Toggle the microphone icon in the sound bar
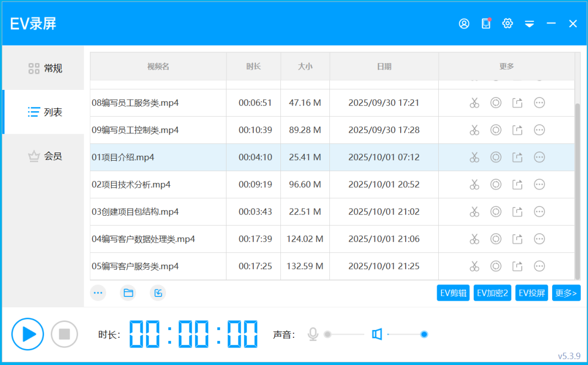 coord(313,334)
